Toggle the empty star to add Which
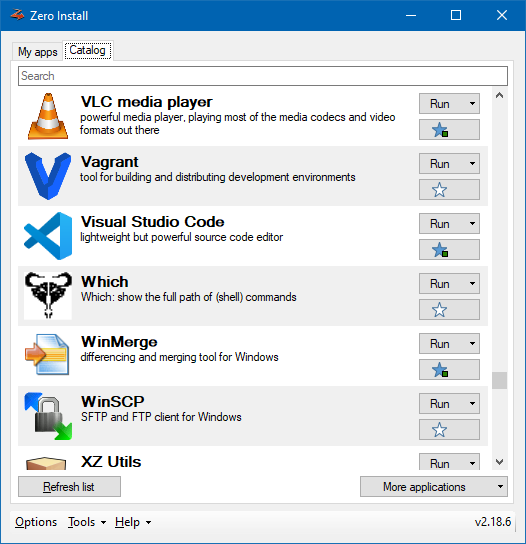Image resolution: width=526 pixels, height=544 pixels. (x=449, y=310)
